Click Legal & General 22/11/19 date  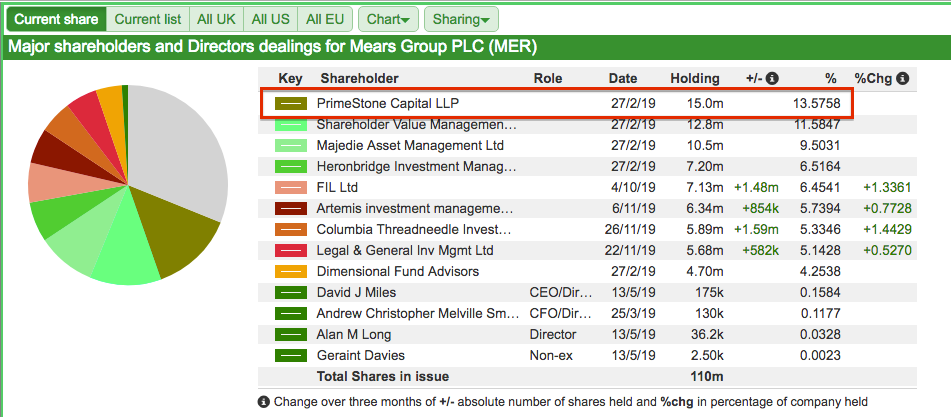click(x=628, y=250)
